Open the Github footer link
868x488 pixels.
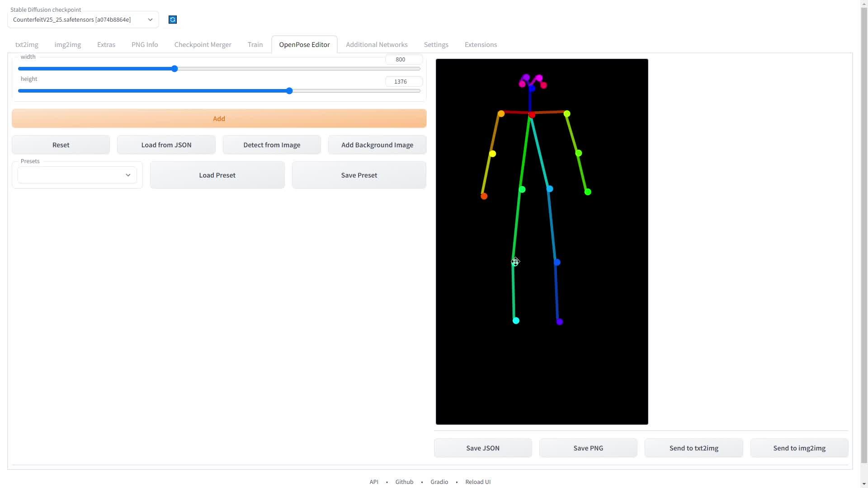[x=404, y=482]
